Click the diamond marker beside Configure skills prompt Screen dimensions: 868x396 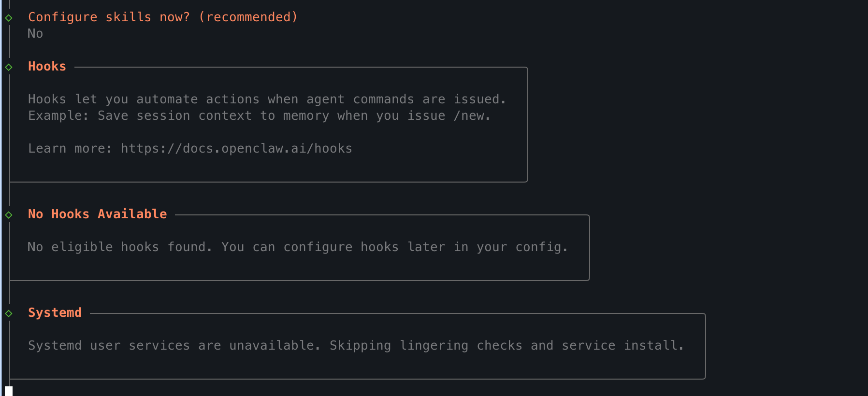coord(9,18)
